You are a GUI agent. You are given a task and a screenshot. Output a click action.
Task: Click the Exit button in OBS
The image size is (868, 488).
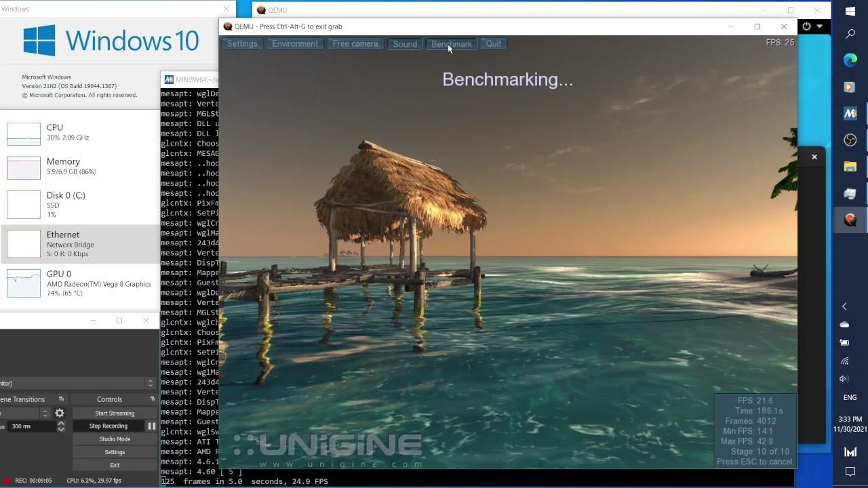(x=115, y=465)
